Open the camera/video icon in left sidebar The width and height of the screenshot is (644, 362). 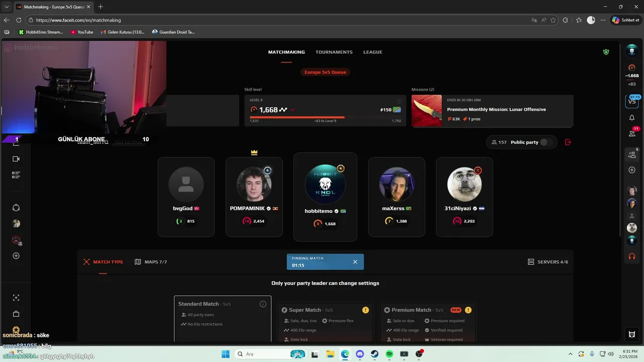[x=16, y=159]
